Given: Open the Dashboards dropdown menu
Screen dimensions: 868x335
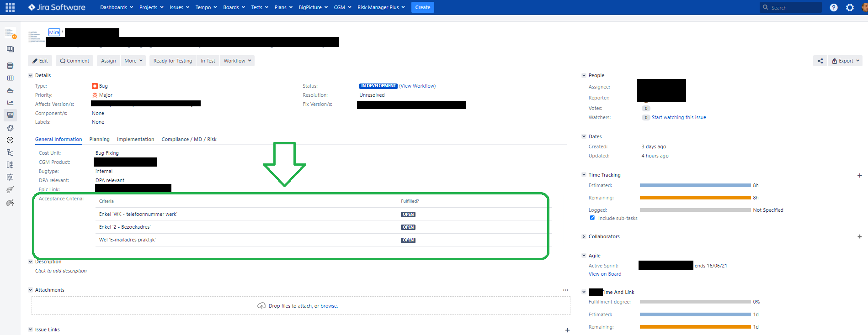Looking at the screenshot, I should pyautogui.click(x=117, y=7).
